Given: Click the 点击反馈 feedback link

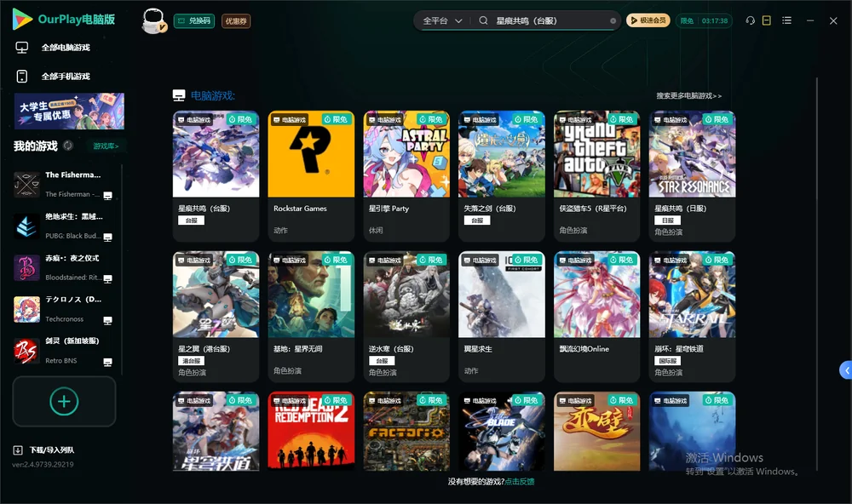Looking at the screenshot, I should pyautogui.click(x=520, y=482).
